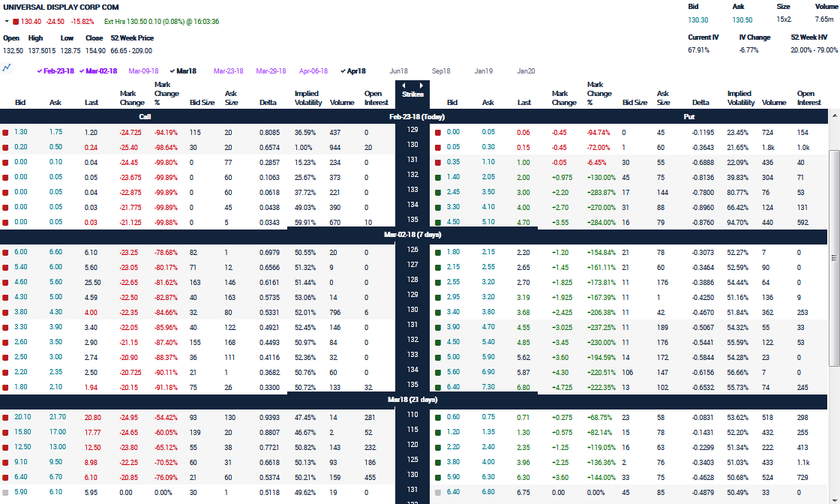Screen dimensions: 840x504
Task: Sort by call-side Bid Size header
Action: (x=202, y=103)
